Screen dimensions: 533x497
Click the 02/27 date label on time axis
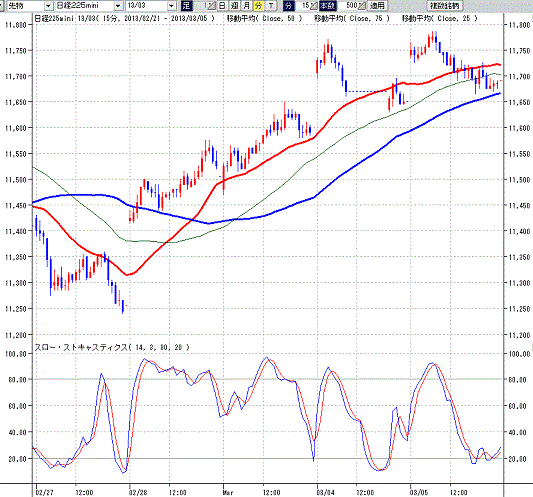coord(45,493)
